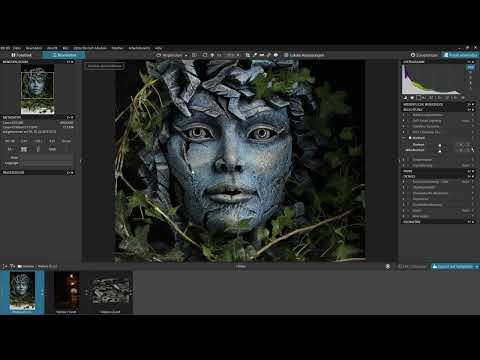Image resolution: width=480 pixels, height=360 pixels.
Task: Select the tool icon left of Lokale Anpassungen
Action: click(x=276, y=55)
